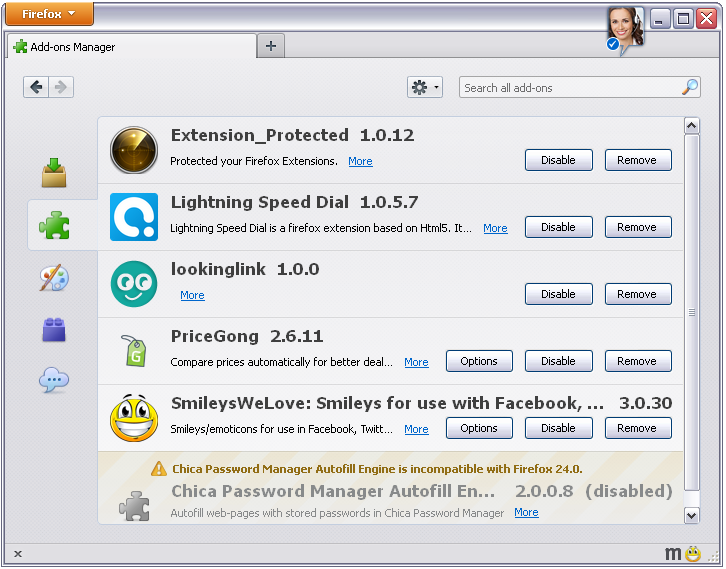Switch to Add-ons Manager tab
Image resolution: width=726 pixels, height=569 pixels.
coord(132,47)
